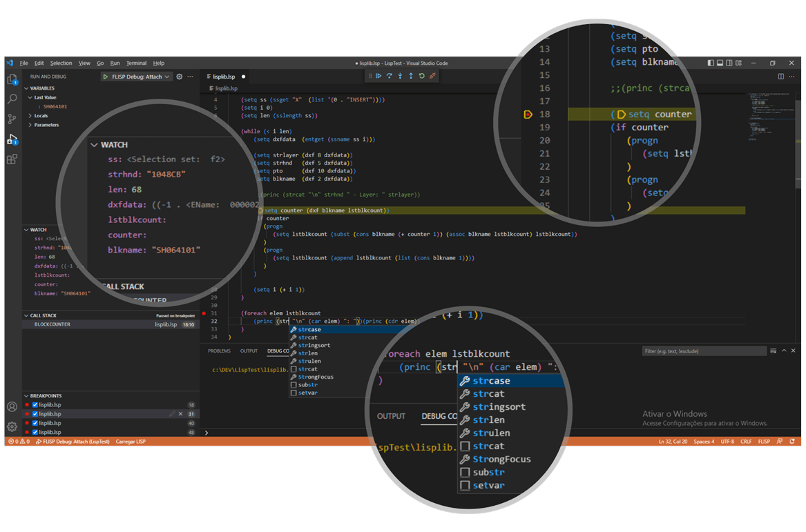Edit the line 31 breakpoint with pencil
Viewport: 806px width, 532px height.
tap(172, 414)
